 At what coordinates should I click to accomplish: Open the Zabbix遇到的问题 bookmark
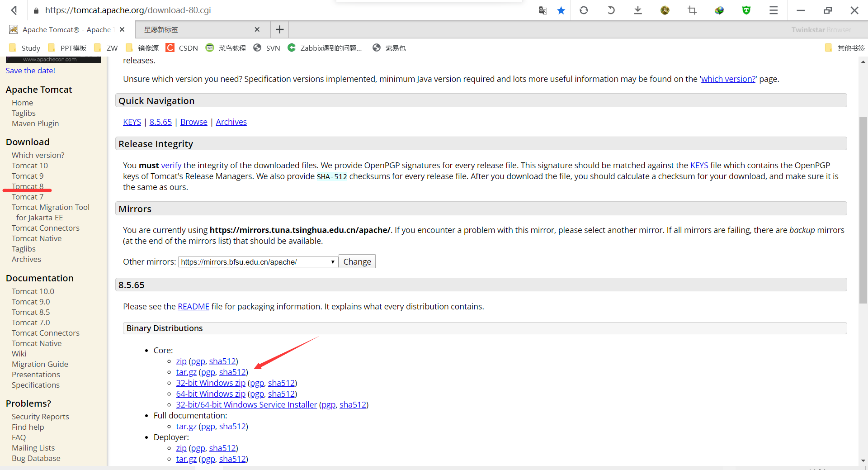(x=325, y=48)
